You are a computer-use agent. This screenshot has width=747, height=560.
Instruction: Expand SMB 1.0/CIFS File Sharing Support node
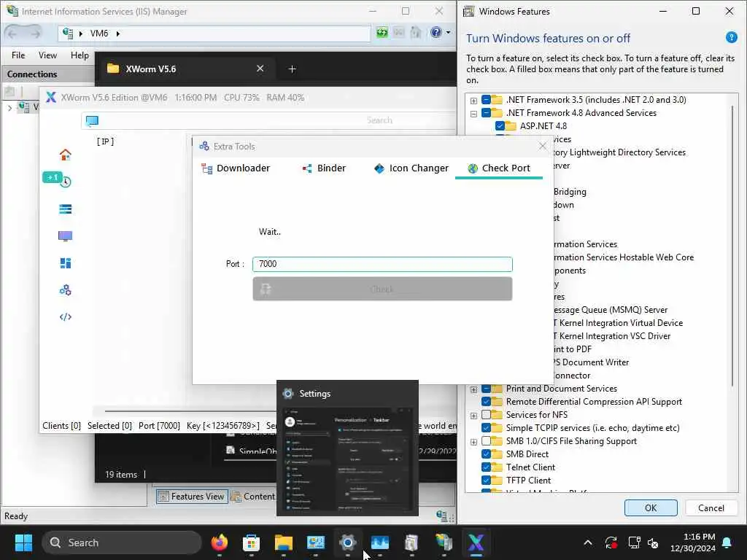473,442
